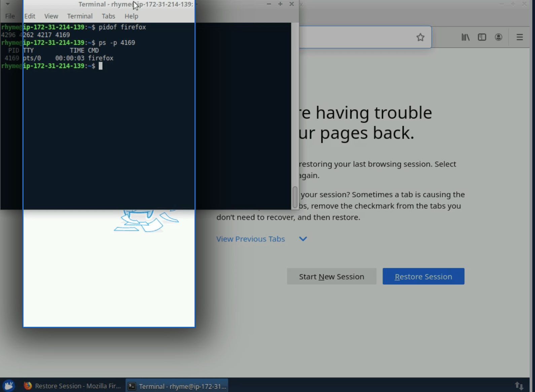Image resolution: width=535 pixels, height=392 pixels.
Task: Click the '00:00:03 firefox' process output
Action: tap(84, 58)
